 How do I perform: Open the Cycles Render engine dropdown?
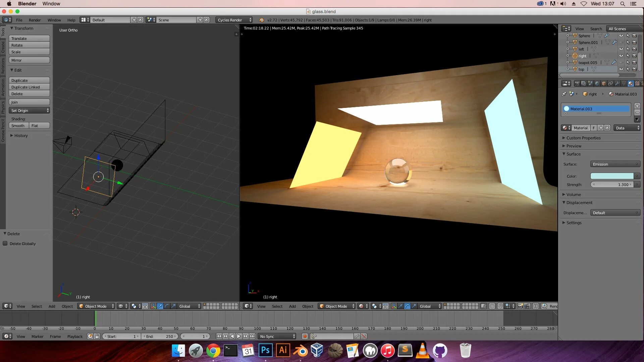[234, 20]
